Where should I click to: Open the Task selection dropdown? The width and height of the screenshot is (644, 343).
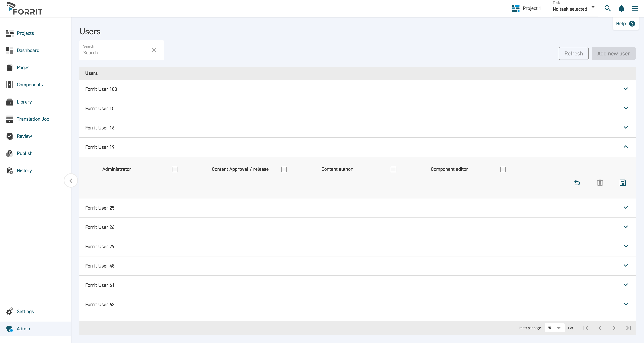pos(575,9)
